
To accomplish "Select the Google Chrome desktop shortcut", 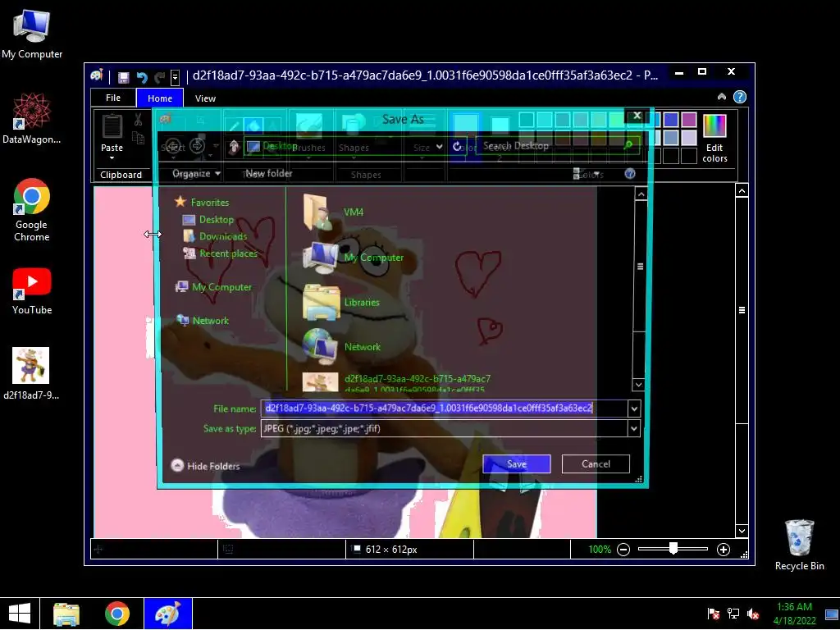I will 32,210.
